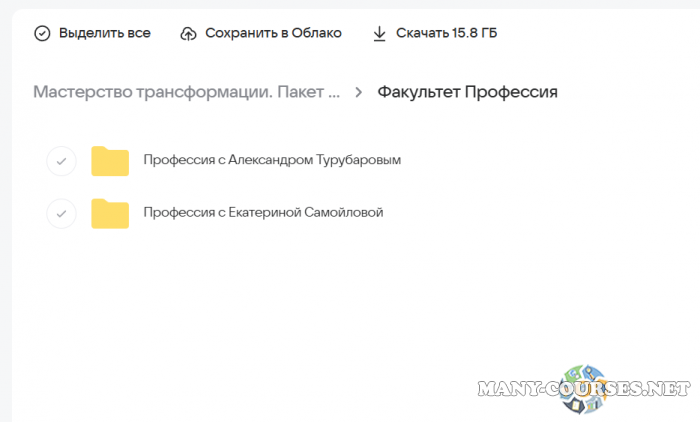The width and height of the screenshot is (700, 422).
Task: Open the Александром Турубаровым folder icon
Action: [110, 161]
